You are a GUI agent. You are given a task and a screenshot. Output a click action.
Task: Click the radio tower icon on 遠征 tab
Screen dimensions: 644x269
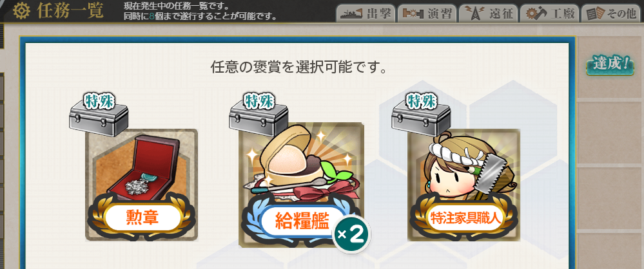pos(473,14)
